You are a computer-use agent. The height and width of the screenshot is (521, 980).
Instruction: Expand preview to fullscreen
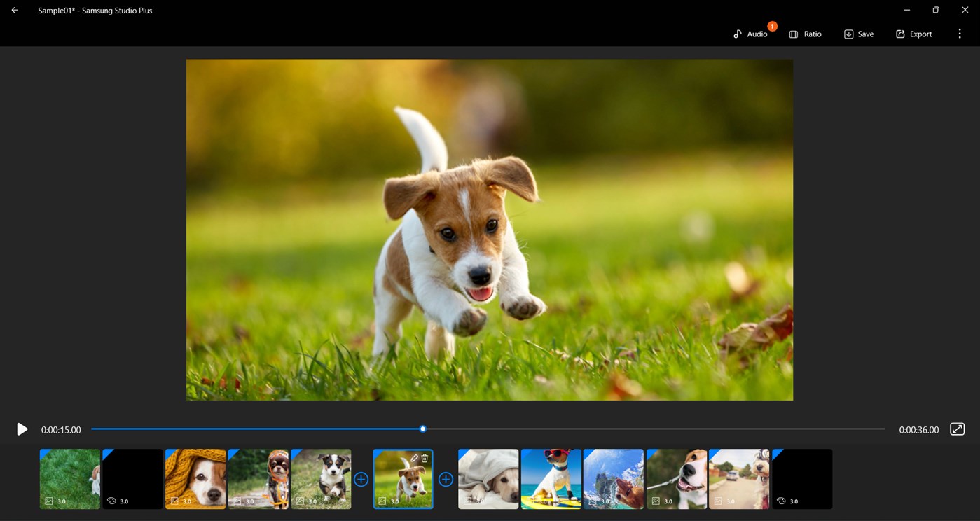click(957, 429)
